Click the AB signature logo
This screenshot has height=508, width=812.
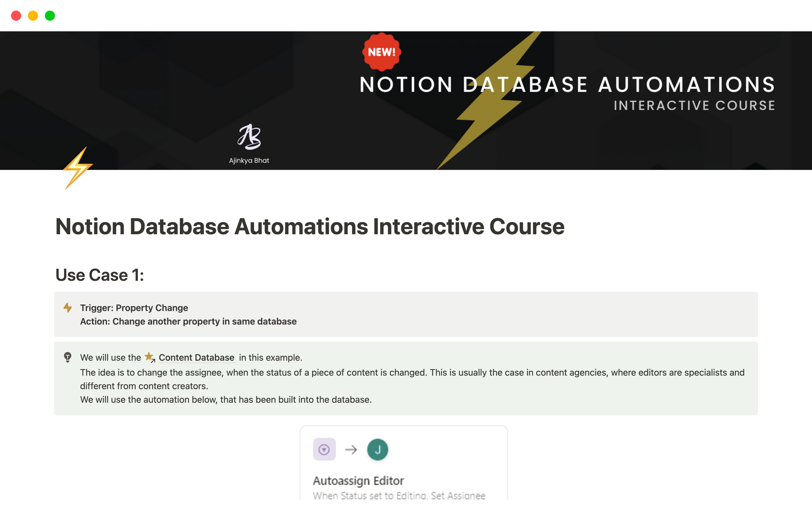point(249,137)
